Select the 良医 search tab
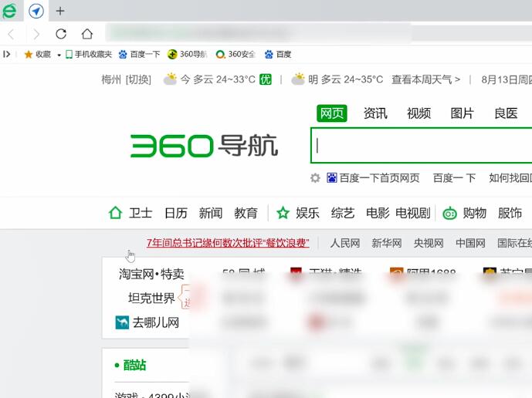Screen dimensions: 532x398 click(506, 113)
